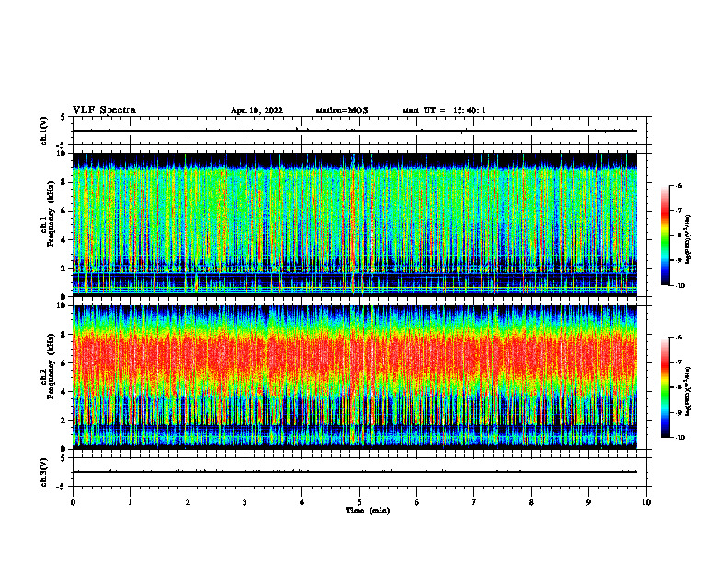Click the "station=MOS" header label
The width and height of the screenshot is (728, 563).
342,110
